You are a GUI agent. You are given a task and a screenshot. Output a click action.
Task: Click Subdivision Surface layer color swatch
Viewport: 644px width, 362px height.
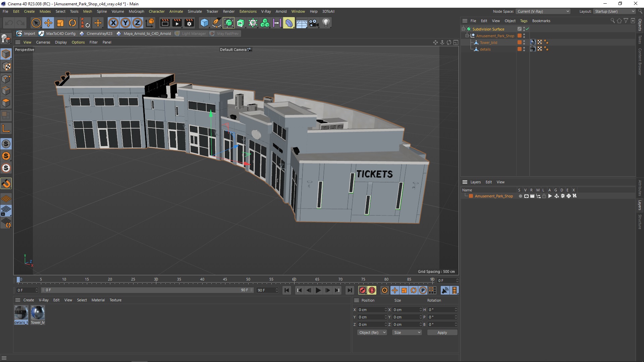pyautogui.click(x=519, y=29)
